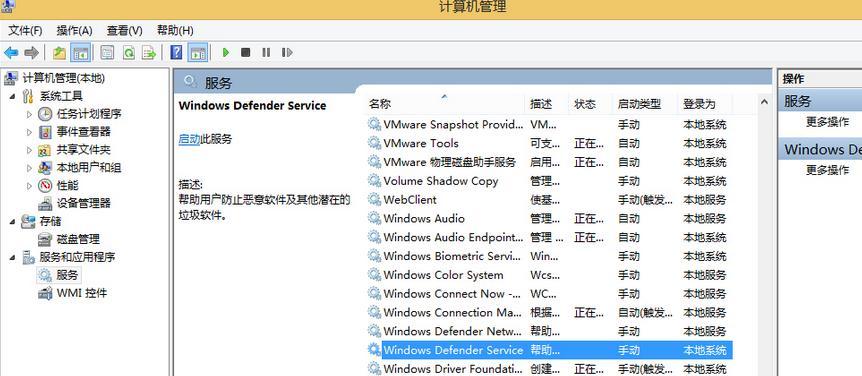Open the 查看(V) menu
Image resolution: width=862 pixels, height=376 pixels.
tap(124, 30)
